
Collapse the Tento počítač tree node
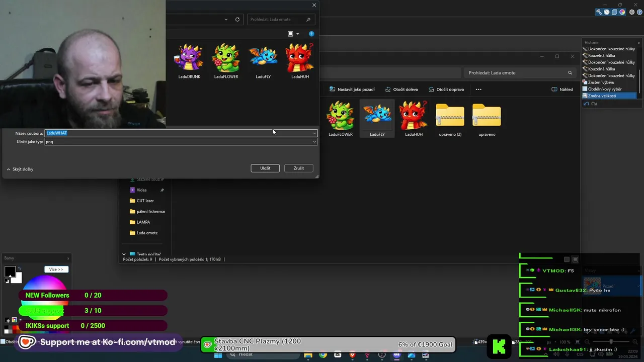[124, 254]
